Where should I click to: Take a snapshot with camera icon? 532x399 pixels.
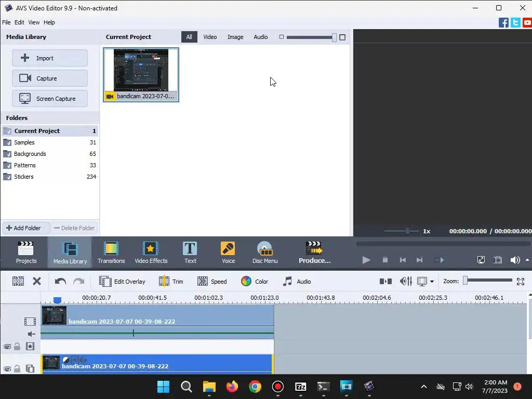coord(498,260)
